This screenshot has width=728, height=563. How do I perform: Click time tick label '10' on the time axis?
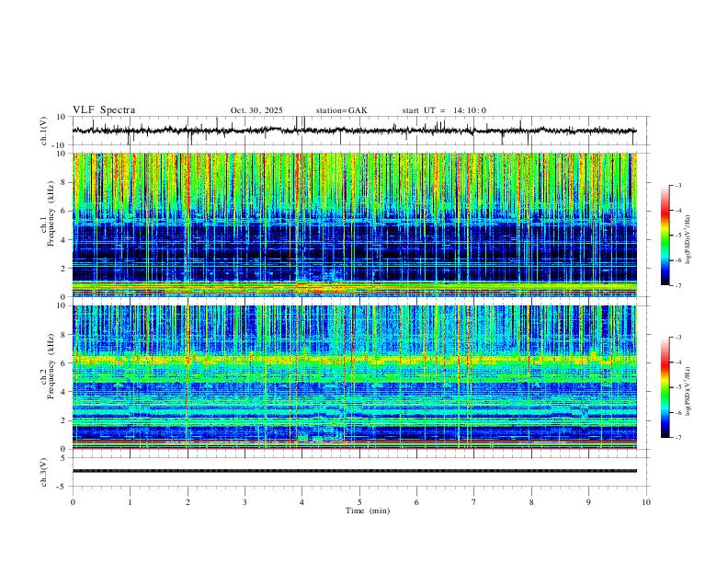(x=646, y=502)
